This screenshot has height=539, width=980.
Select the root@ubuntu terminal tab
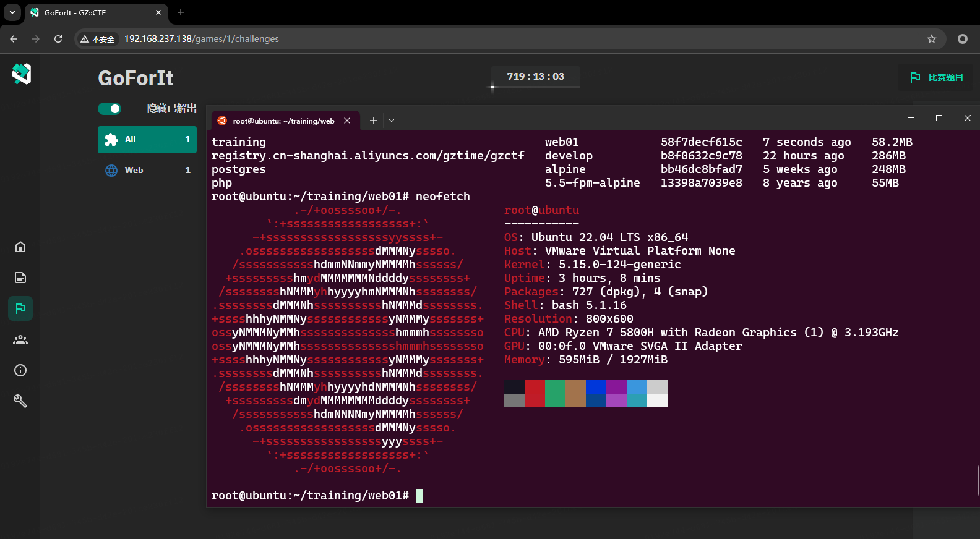tap(285, 121)
